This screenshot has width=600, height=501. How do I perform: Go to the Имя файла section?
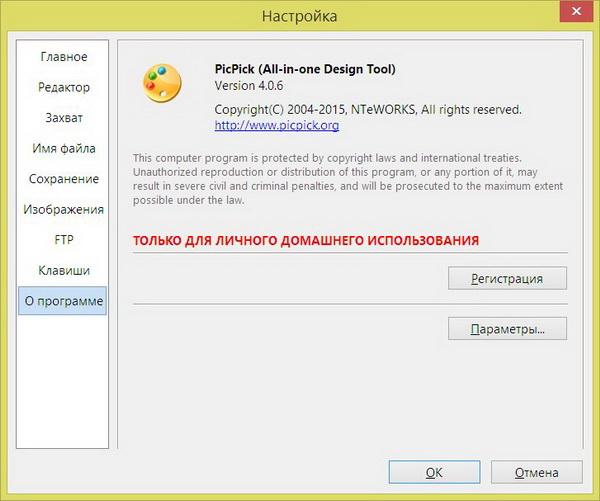(x=64, y=149)
